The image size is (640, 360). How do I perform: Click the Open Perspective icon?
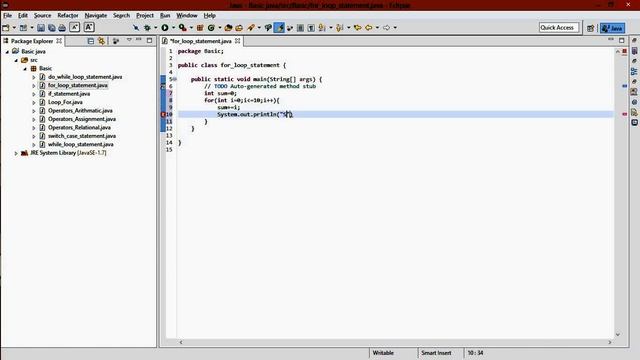pyautogui.click(x=590, y=28)
